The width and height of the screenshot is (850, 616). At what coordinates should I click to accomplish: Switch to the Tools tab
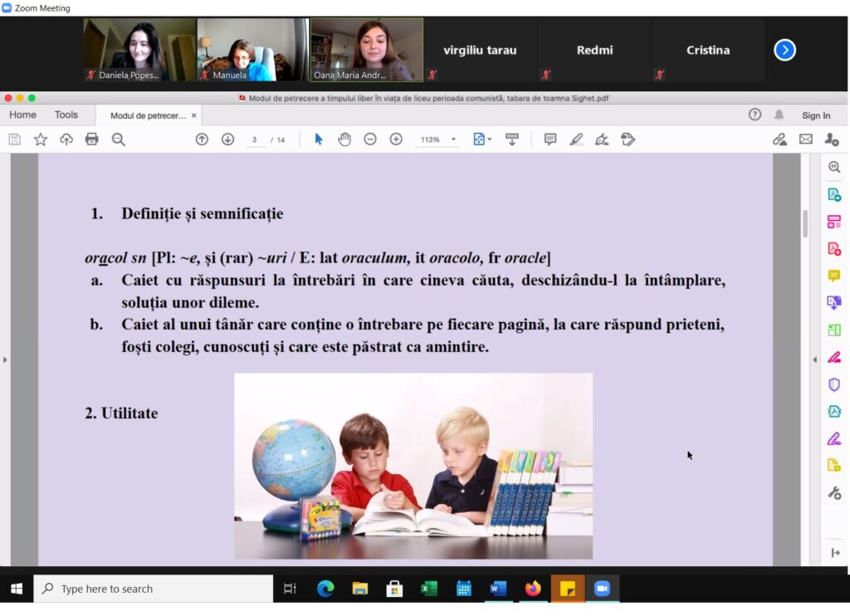(x=66, y=115)
